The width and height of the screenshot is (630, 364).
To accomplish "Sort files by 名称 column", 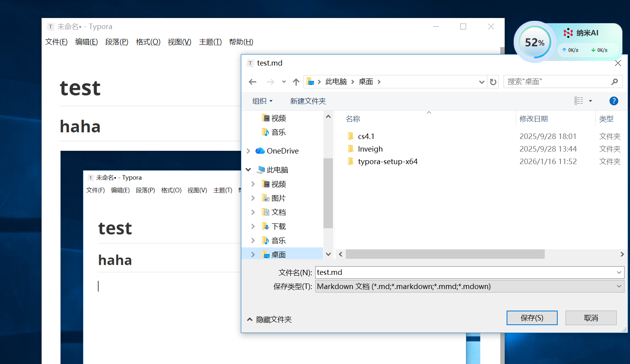I will [x=353, y=119].
